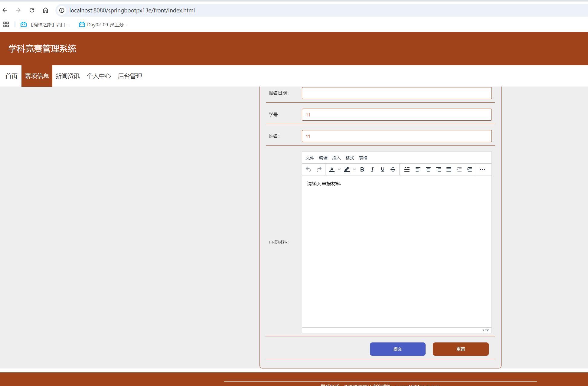The width and height of the screenshot is (588, 386).
Task: Click the 姓名 input field
Action: coord(397,136)
